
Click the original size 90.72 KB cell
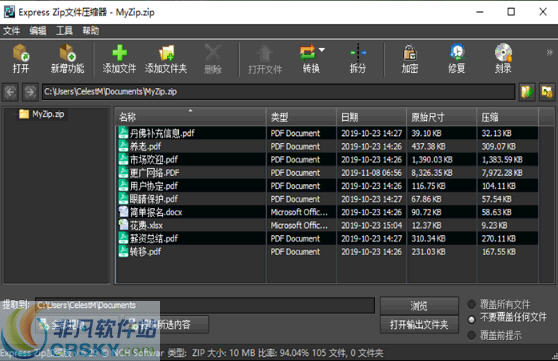point(426,212)
